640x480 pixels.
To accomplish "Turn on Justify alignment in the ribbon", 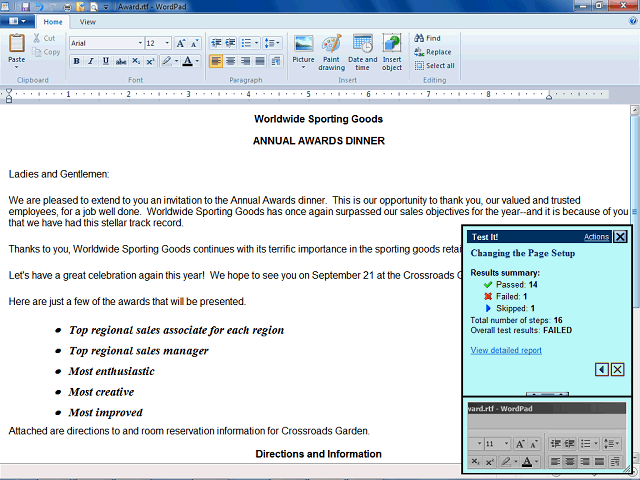I will click(260, 61).
